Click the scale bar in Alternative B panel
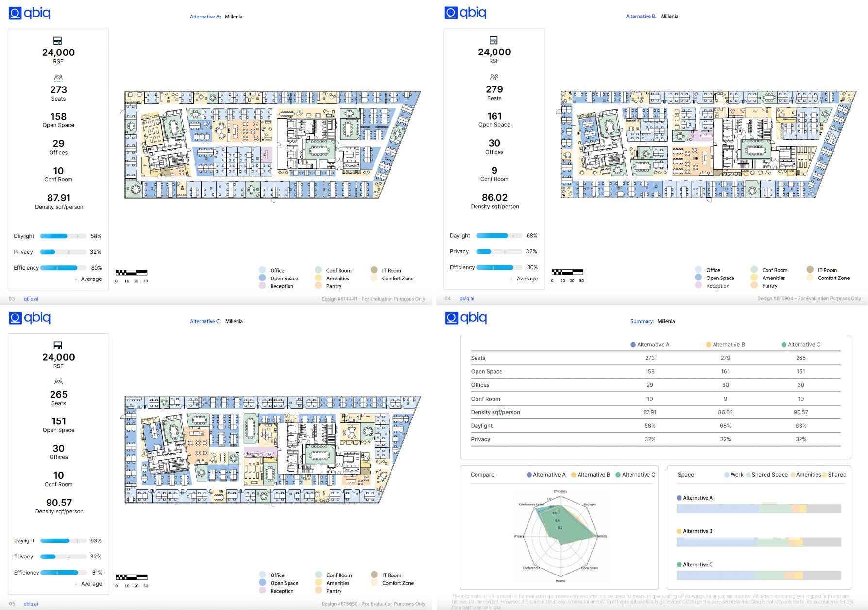The image size is (868, 610). [x=567, y=272]
